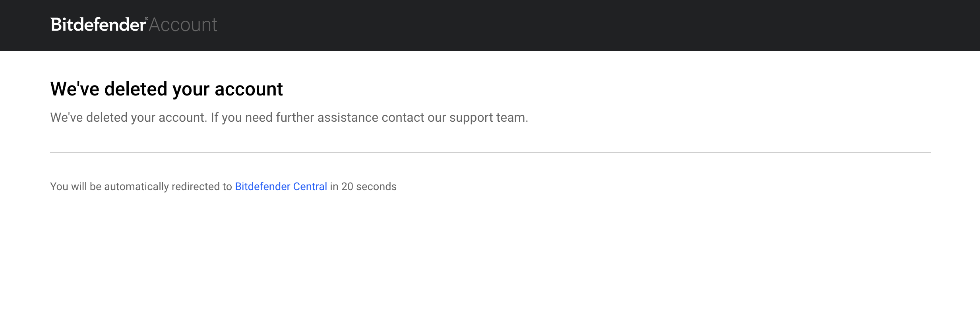Click the registered trademark symbol after Bitdefender
The image size is (980, 327).
coord(147,19)
